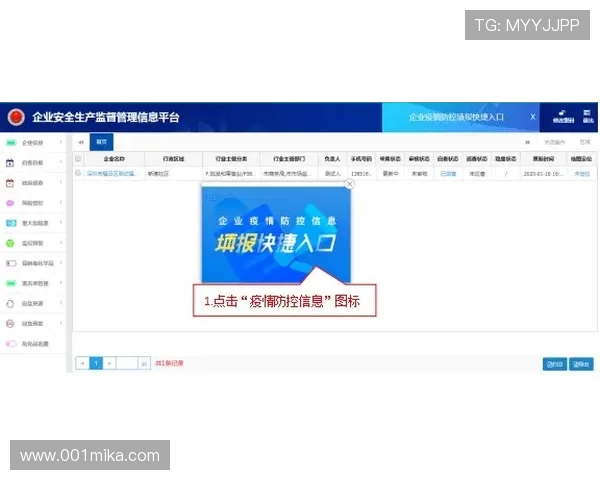This screenshot has height=480, width=600.
Task: Tick the checkbox for the first enterprise row
Action: 78,173
